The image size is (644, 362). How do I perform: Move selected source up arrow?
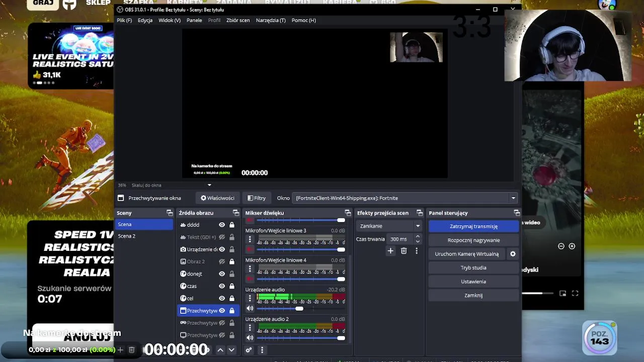pos(220,350)
